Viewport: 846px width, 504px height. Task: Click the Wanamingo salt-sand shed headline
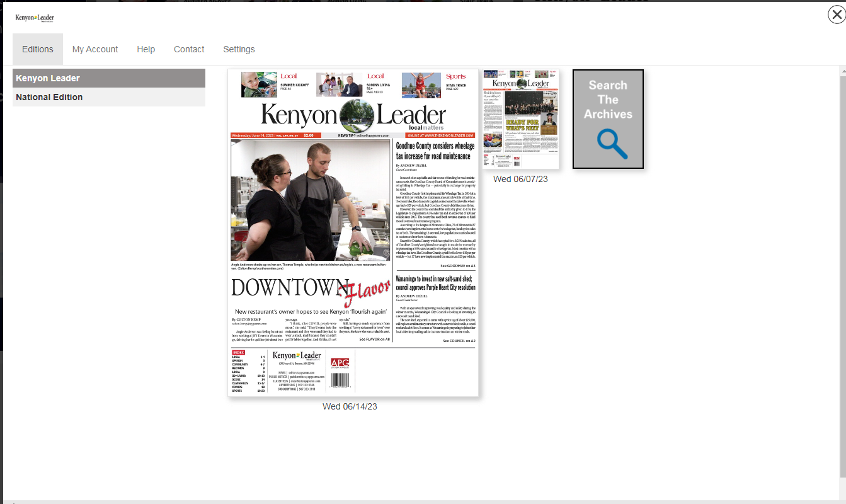(435, 282)
